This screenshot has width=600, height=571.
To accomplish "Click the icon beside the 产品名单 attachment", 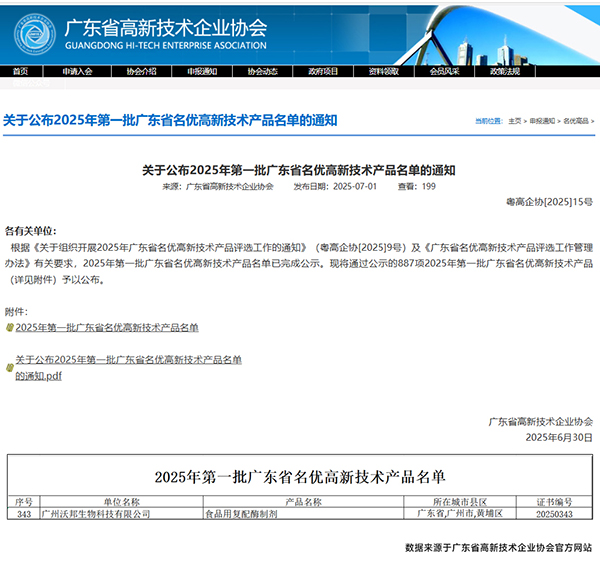I will point(10,328).
